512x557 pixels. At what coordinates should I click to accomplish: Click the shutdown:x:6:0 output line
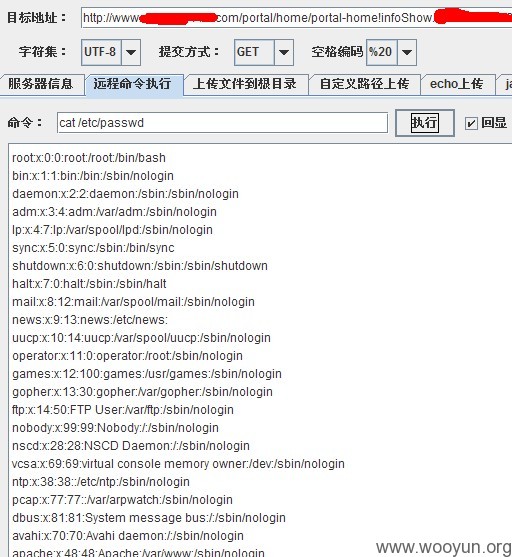(x=140, y=266)
